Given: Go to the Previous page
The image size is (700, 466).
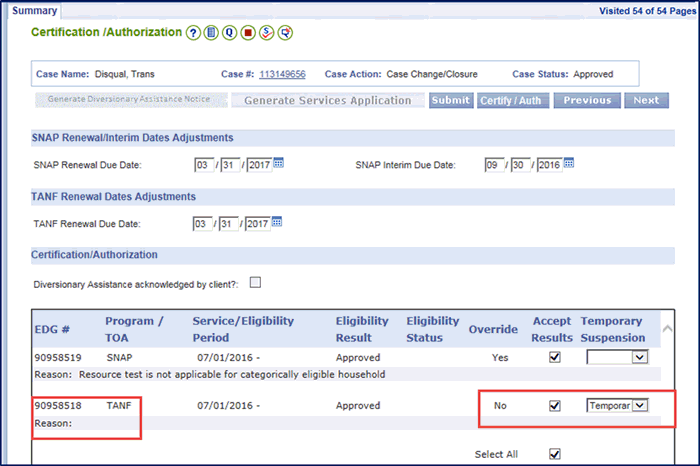Looking at the screenshot, I should click(587, 100).
